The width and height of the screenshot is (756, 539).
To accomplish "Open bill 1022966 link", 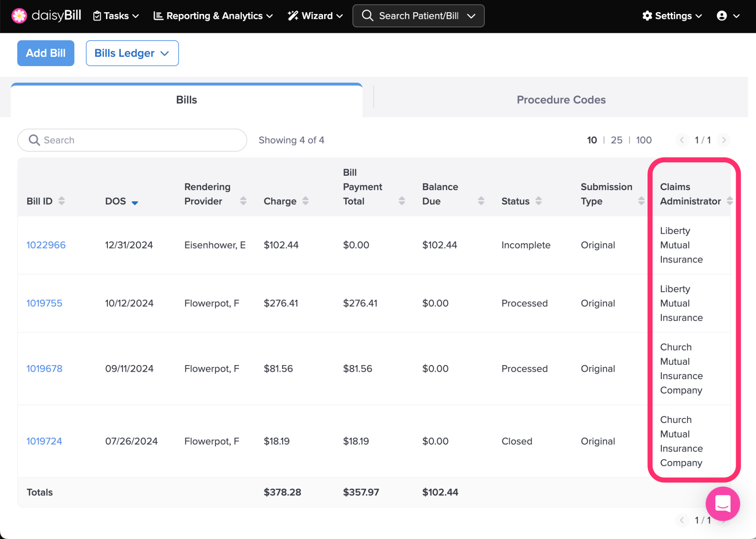I will point(46,245).
